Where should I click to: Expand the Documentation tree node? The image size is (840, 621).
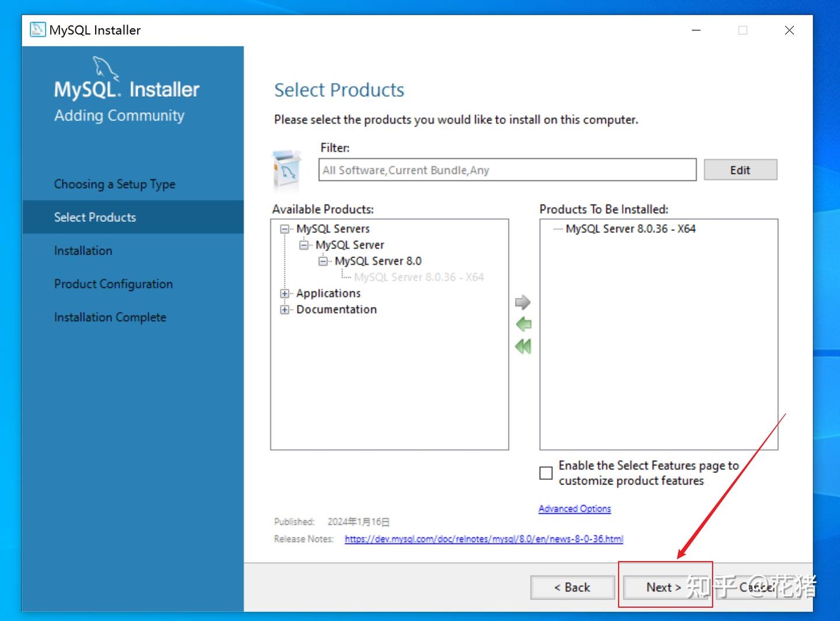(x=285, y=310)
